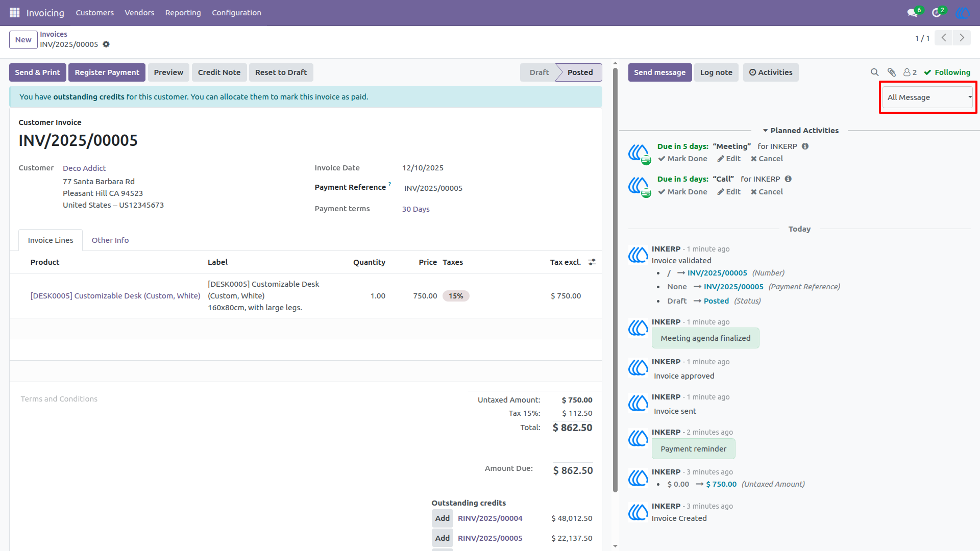
Task: Toggle Following status for this invoice
Action: (x=947, y=72)
